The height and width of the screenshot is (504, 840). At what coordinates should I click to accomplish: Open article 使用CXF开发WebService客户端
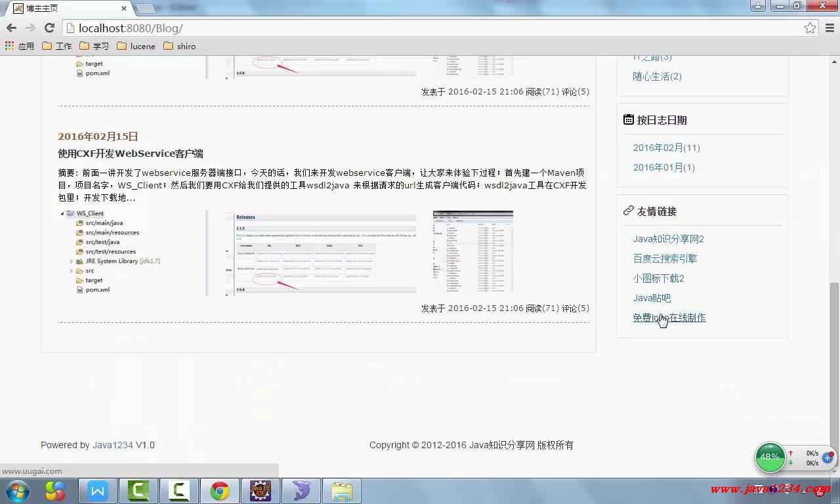tap(131, 154)
